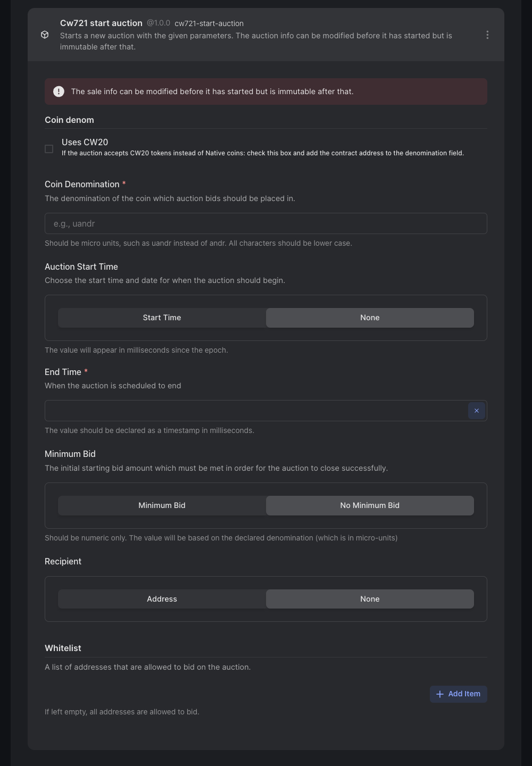Image resolution: width=532 pixels, height=766 pixels.
Task: Click the cube icon beside Cw721 start auction
Action: tap(45, 35)
